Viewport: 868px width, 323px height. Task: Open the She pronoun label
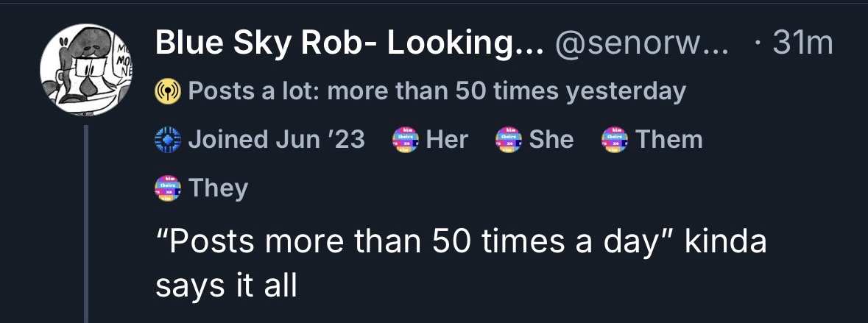[551, 139]
